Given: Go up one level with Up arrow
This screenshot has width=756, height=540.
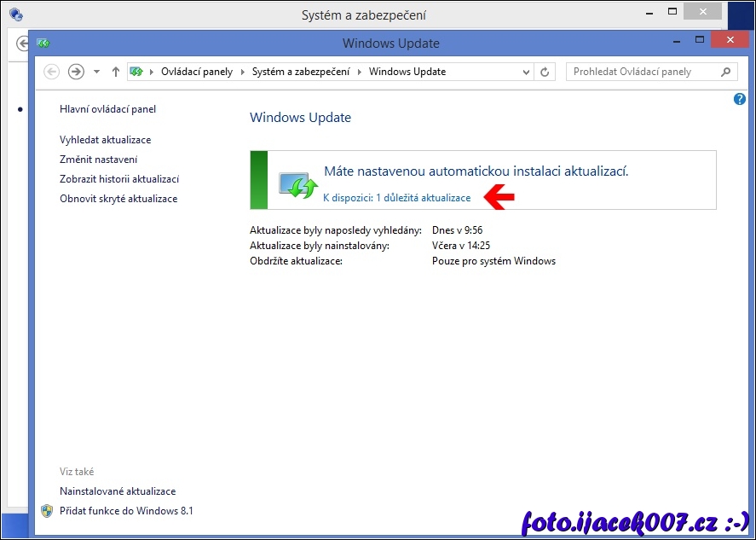Looking at the screenshot, I should (x=116, y=72).
